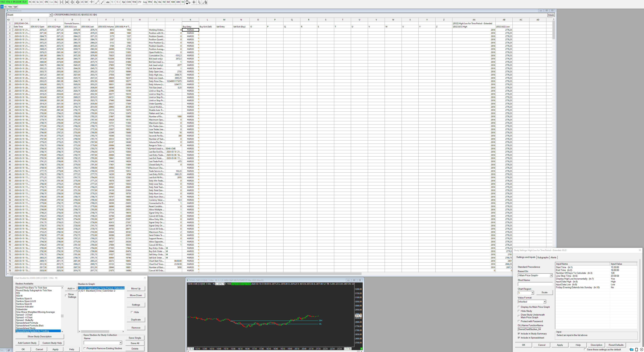The width and height of the screenshot is (644, 352).
Task: Enable Display As Main Price Graph checkbox
Action: 519,307
